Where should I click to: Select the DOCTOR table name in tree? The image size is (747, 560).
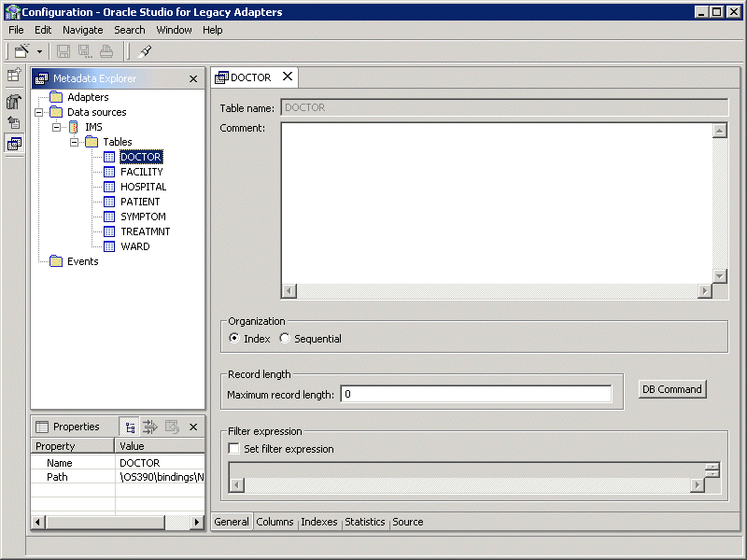click(141, 157)
